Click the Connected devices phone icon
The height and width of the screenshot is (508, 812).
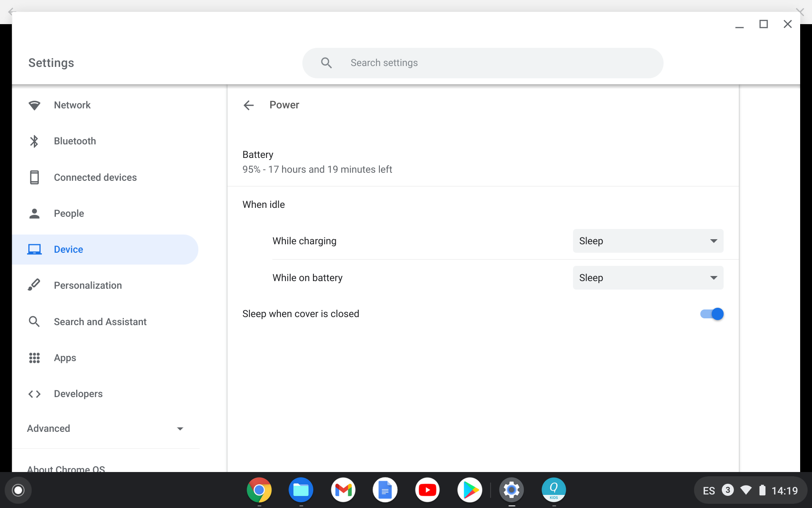(34, 177)
